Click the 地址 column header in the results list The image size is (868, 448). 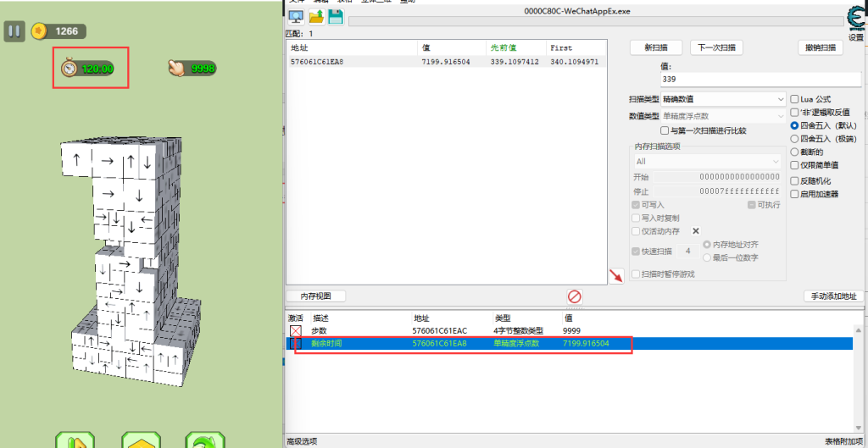(x=352, y=47)
